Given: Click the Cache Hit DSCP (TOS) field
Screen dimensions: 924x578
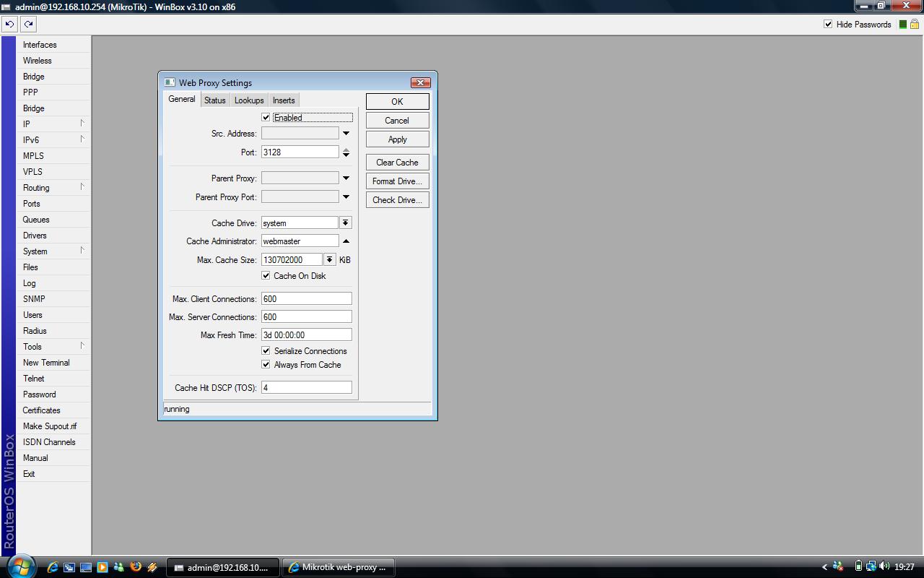Looking at the screenshot, I should coord(306,387).
